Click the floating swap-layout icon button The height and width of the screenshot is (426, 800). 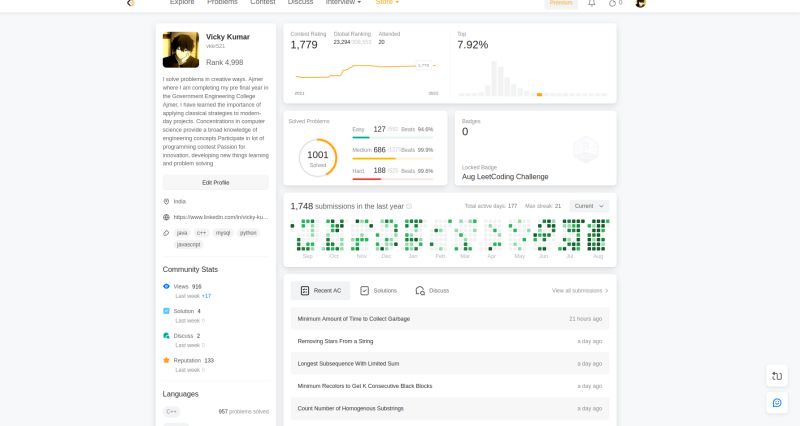(x=777, y=376)
